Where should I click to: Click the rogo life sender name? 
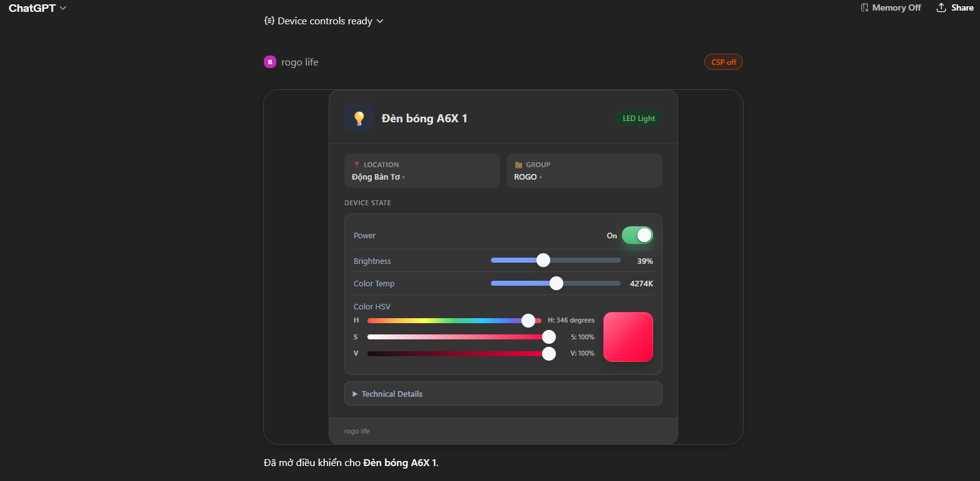pyautogui.click(x=299, y=62)
